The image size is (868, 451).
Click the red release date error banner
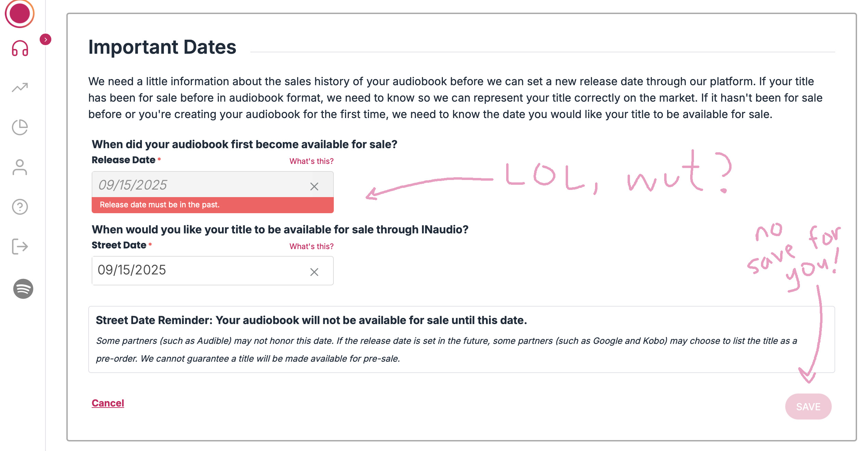tap(212, 205)
